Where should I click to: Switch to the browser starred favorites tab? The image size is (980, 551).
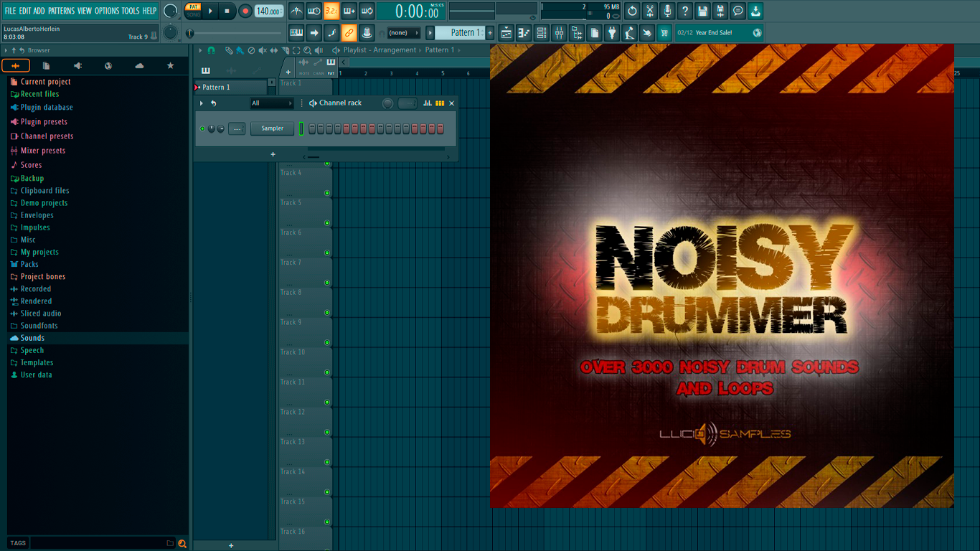coord(170,66)
